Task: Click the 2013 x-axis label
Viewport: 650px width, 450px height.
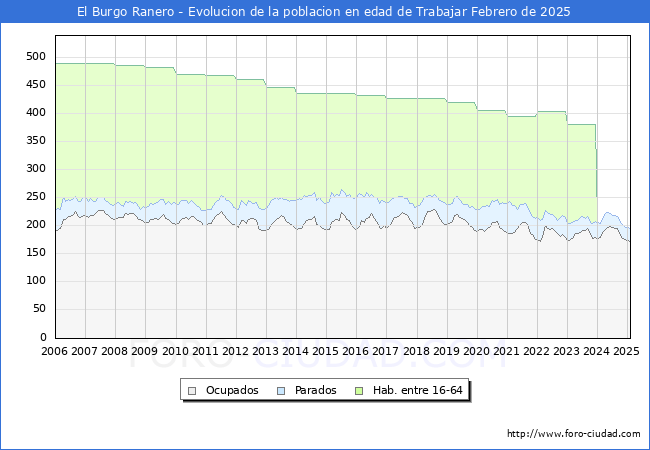Action: [265, 351]
